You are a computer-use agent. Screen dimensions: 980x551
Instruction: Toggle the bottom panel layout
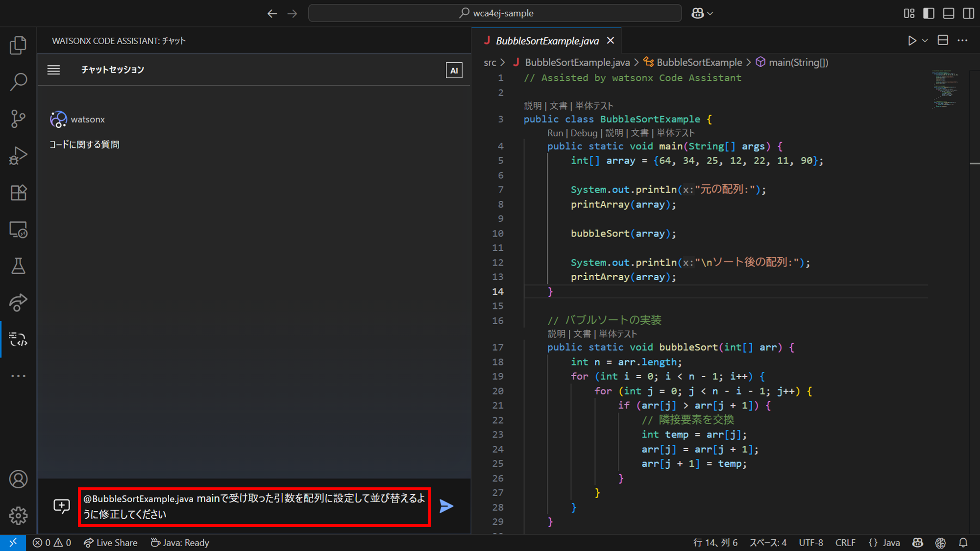coord(949,13)
